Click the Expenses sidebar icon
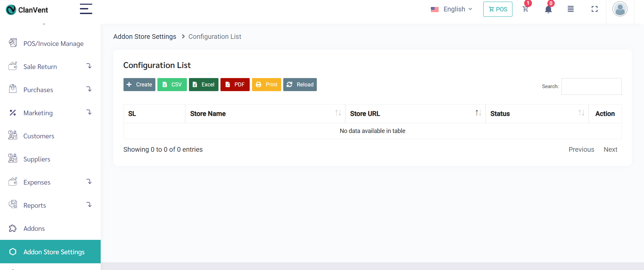644x270 pixels. (13, 182)
